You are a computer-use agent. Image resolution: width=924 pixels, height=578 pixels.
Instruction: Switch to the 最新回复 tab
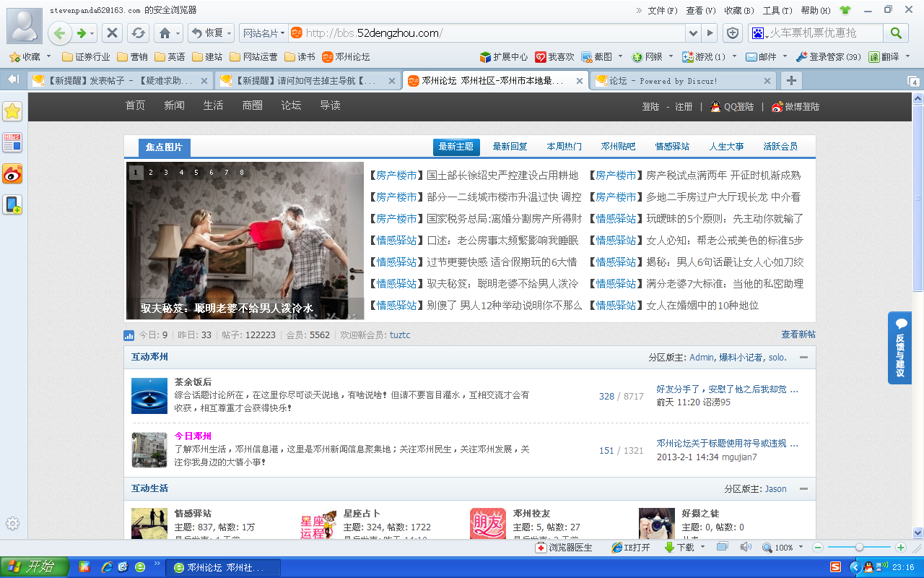[510, 147]
